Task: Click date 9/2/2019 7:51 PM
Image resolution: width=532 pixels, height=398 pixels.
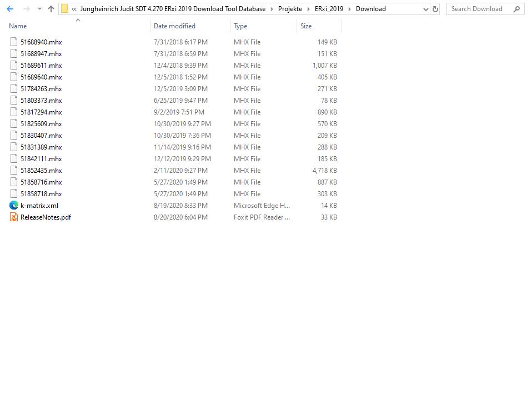Action: 179,112
